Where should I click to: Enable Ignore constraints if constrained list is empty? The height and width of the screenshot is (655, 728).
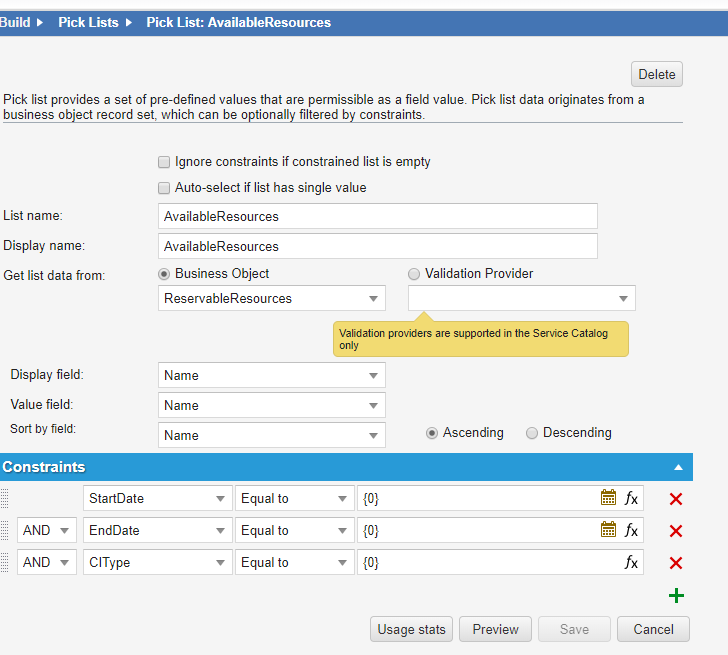pos(164,162)
